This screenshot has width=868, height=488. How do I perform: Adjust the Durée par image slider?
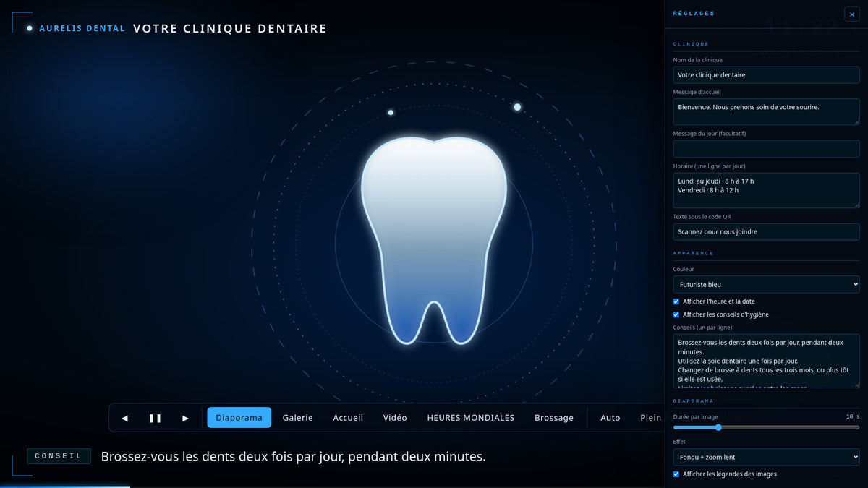click(766, 427)
